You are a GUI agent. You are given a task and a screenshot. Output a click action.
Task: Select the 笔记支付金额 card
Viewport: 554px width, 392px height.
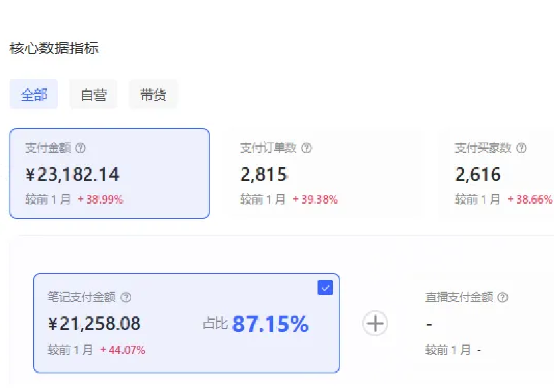tap(186, 323)
